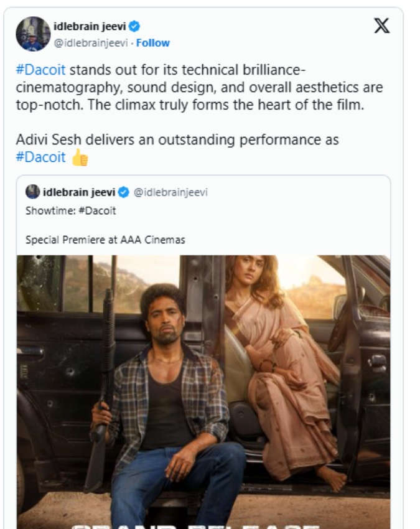Screen dimensions: 420x529
Task: Open the #Dacoit hashtag beside the thumbs-up emoji
Action: click(40, 157)
